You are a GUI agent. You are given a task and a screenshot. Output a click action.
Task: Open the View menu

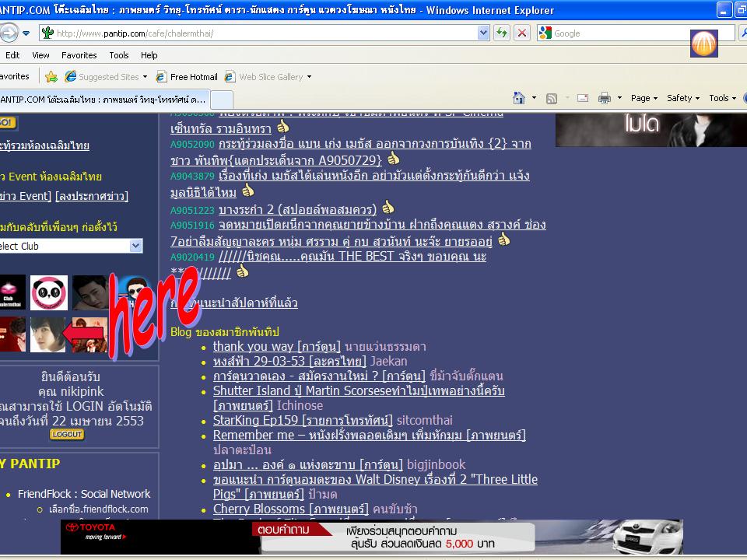pos(40,55)
